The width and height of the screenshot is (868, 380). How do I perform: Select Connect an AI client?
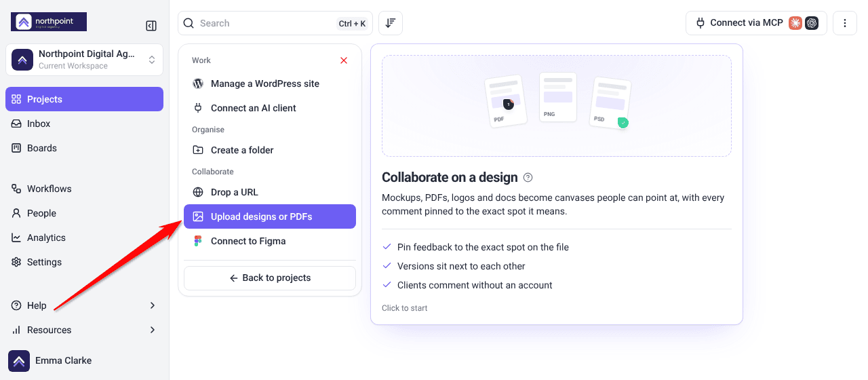[270, 108]
